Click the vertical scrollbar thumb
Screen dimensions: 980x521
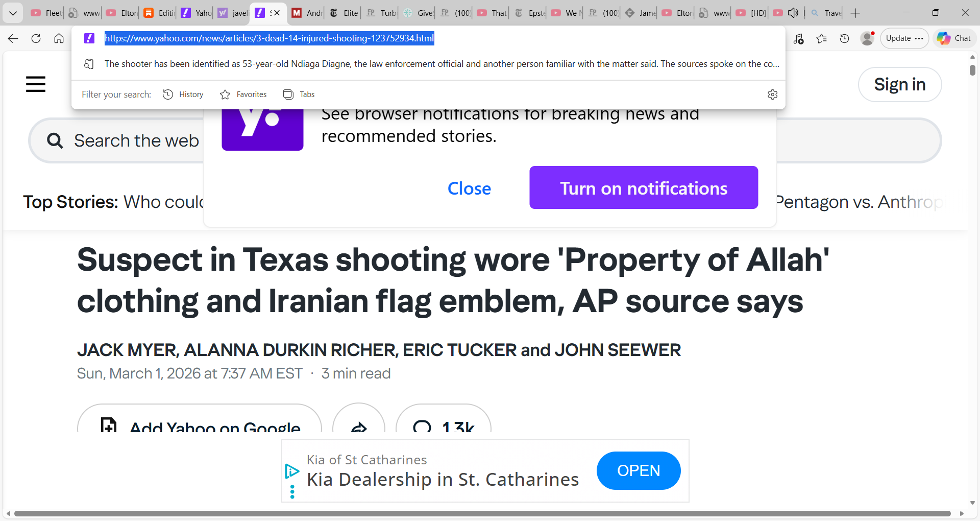[x=972, y=70]
